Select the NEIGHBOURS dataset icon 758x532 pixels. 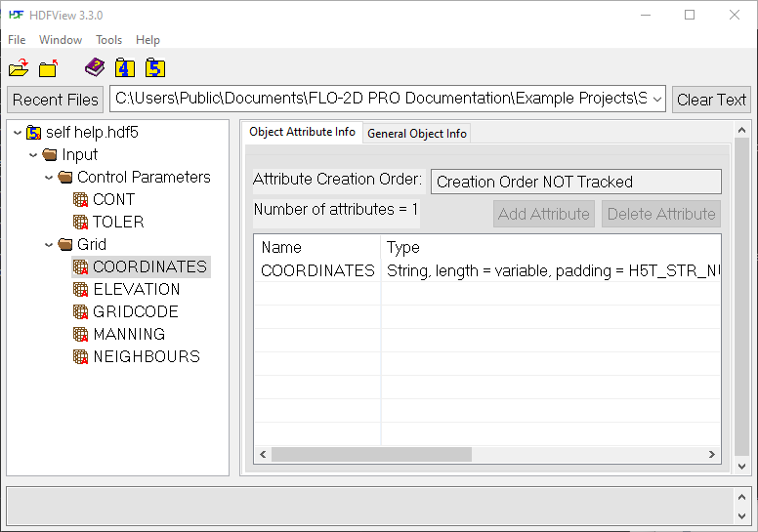[x=81, y=357]
